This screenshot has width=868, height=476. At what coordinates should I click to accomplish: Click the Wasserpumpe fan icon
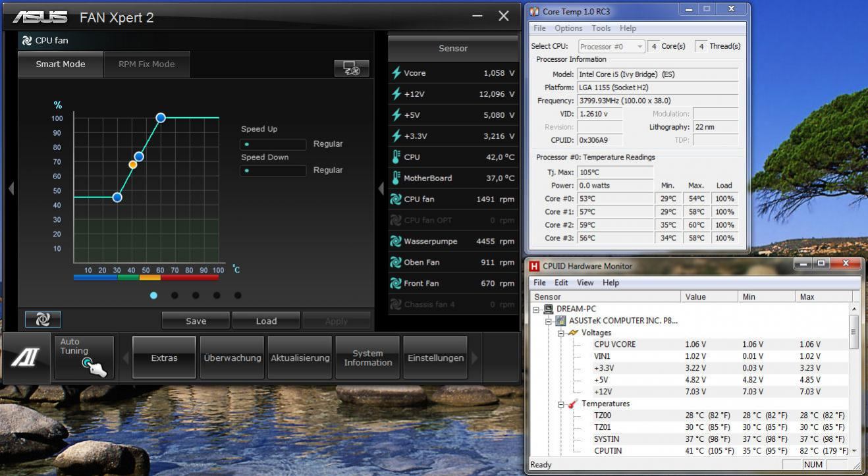396,241
